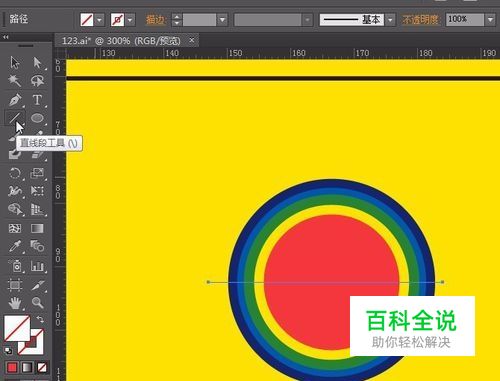Click the stroke weight input field
The height and width of the screenshot is (381, 500).
tap(199, 20)
